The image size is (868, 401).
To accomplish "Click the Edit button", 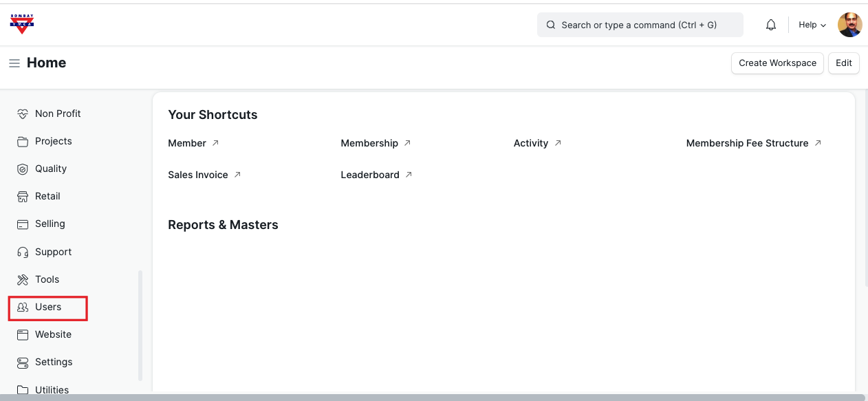I will pyautogui.click(x=843, y=63).
